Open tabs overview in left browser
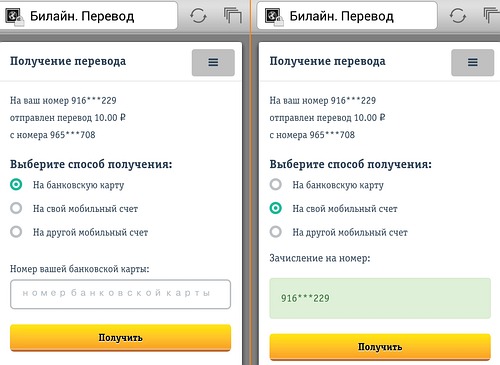Screen dimensions: 500x365 [233, 16]
